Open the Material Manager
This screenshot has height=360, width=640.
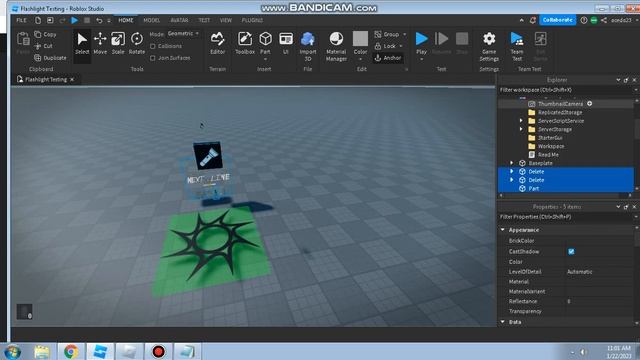pyautogui.click(x=336, y=46)
